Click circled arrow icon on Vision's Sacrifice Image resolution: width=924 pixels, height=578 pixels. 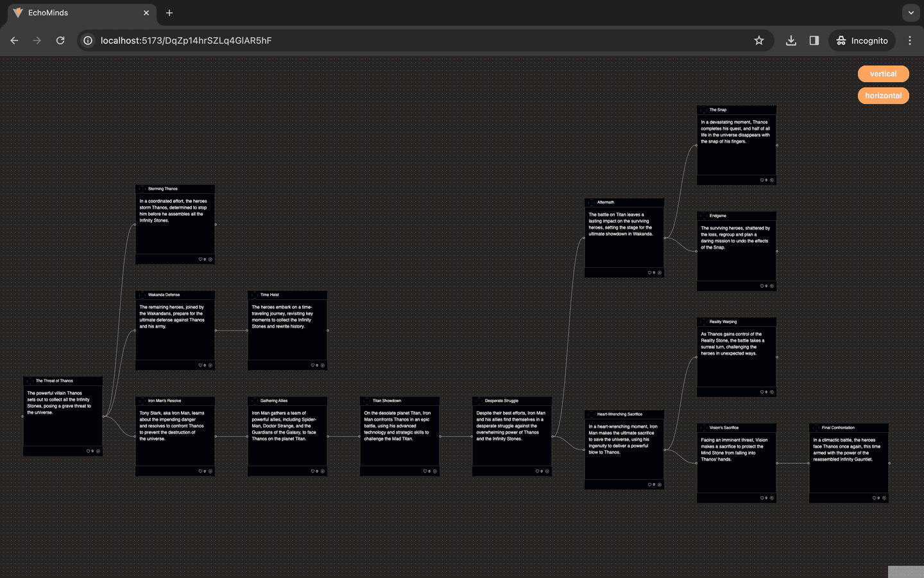pos(772,498)
